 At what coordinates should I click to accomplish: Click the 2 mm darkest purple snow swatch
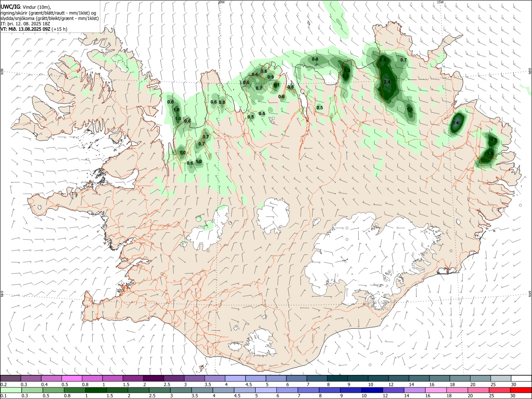pyautogui.click(x=154, y=379)
